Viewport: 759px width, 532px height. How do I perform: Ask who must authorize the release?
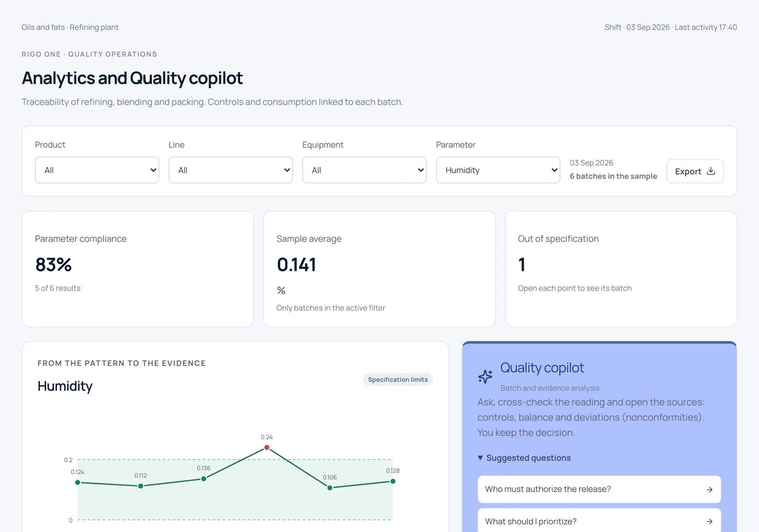(x=599, y=489)
